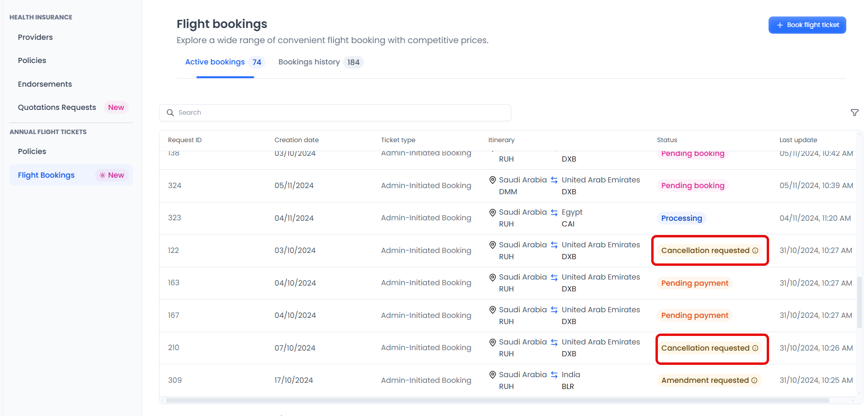Click info icon on request 122 cancellation status
This screenshot has height=416, width=868.
pyautogui.click(x=755, y=251)
